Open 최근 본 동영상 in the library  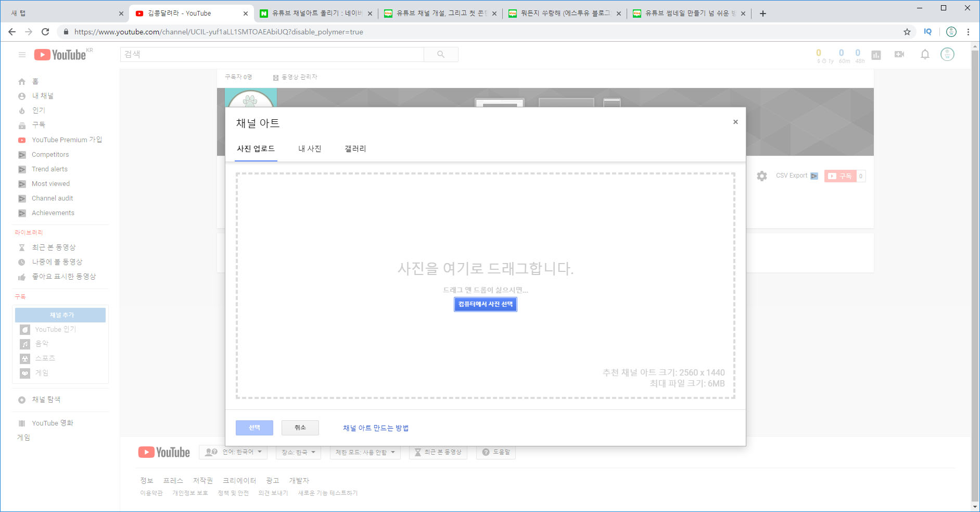(x=54, y=247)
